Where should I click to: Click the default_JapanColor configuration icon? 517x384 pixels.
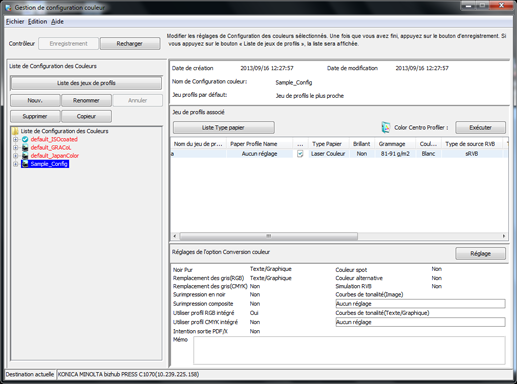click(x=25, y=156)
